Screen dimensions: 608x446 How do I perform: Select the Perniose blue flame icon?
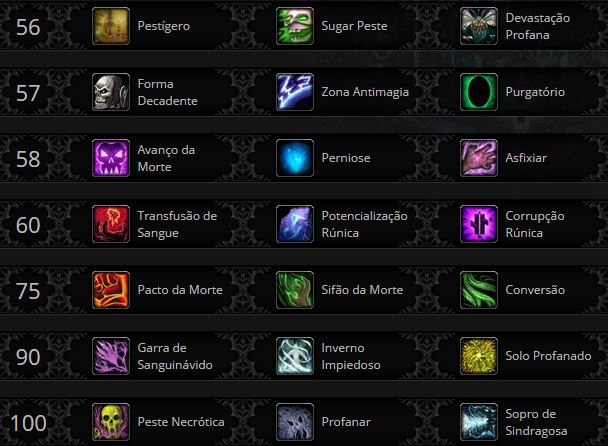click(x=295, y=158)
